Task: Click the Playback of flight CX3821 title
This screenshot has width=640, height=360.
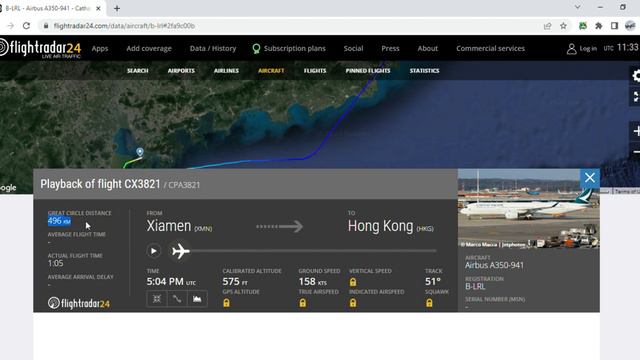Action: (100, 184)
